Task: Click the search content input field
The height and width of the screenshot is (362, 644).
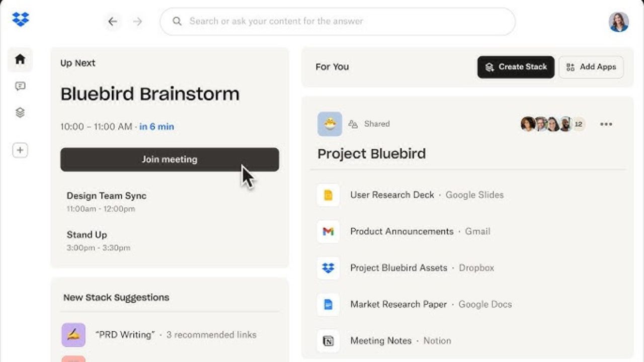Action: pyautogui.click(x=342, y=22)
